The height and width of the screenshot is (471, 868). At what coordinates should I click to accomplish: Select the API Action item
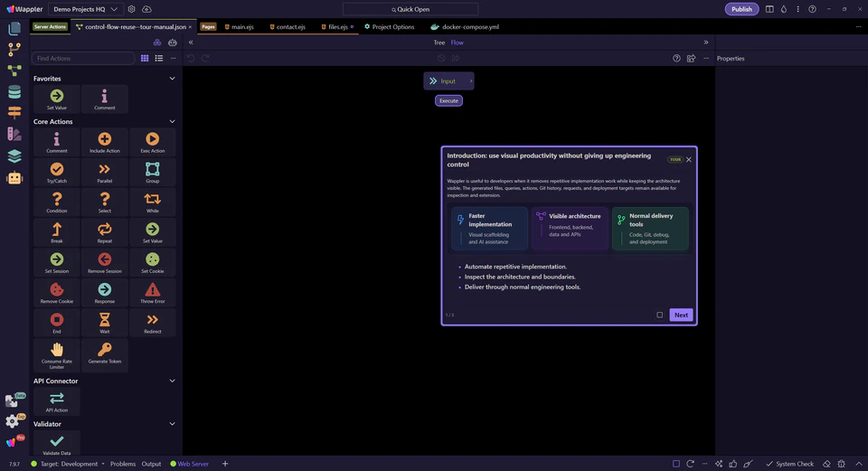(56, 401)
